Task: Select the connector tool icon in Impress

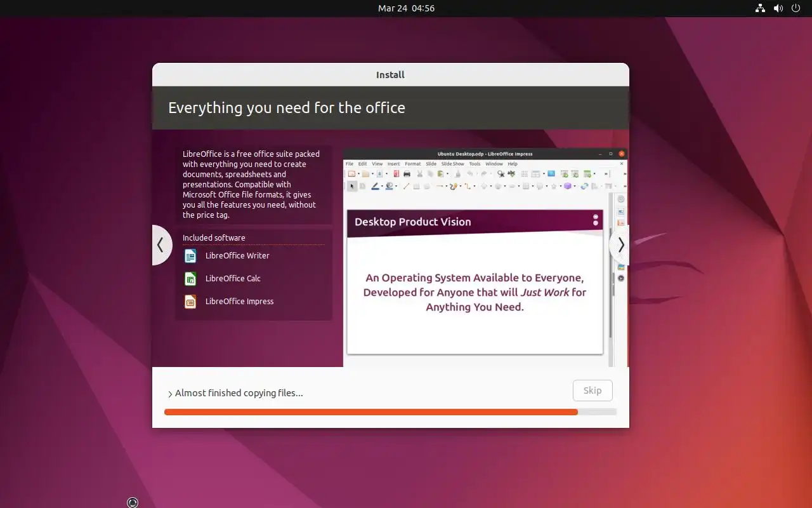Action: [467, 186]
